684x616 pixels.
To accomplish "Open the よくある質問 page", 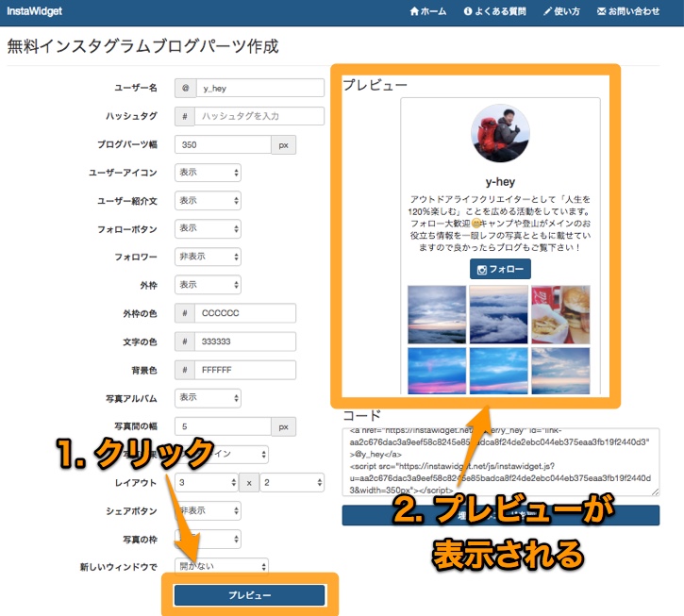I will (494, 11).
